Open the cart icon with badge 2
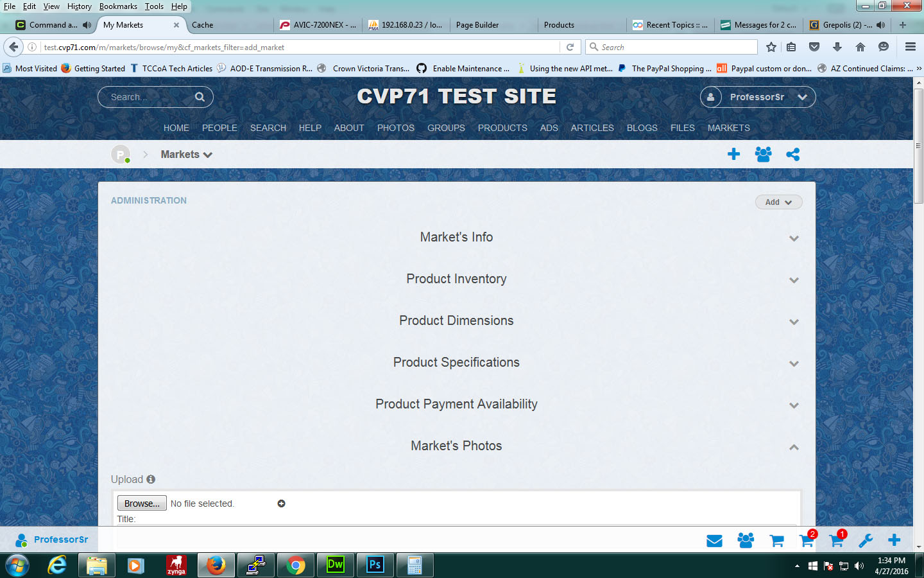924x578 pixels. click(x=807, y=539)
